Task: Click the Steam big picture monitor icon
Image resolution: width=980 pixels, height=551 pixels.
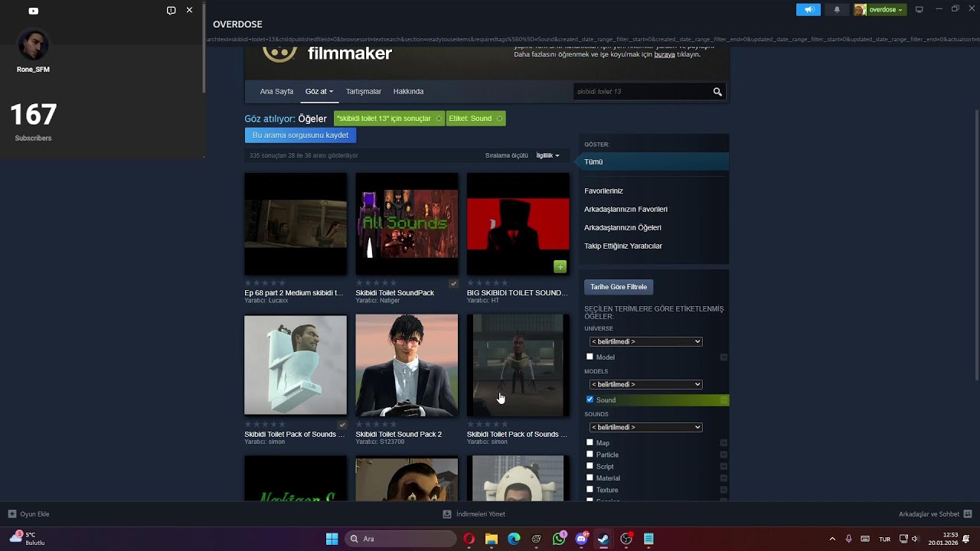Action: tap(920, 9)
